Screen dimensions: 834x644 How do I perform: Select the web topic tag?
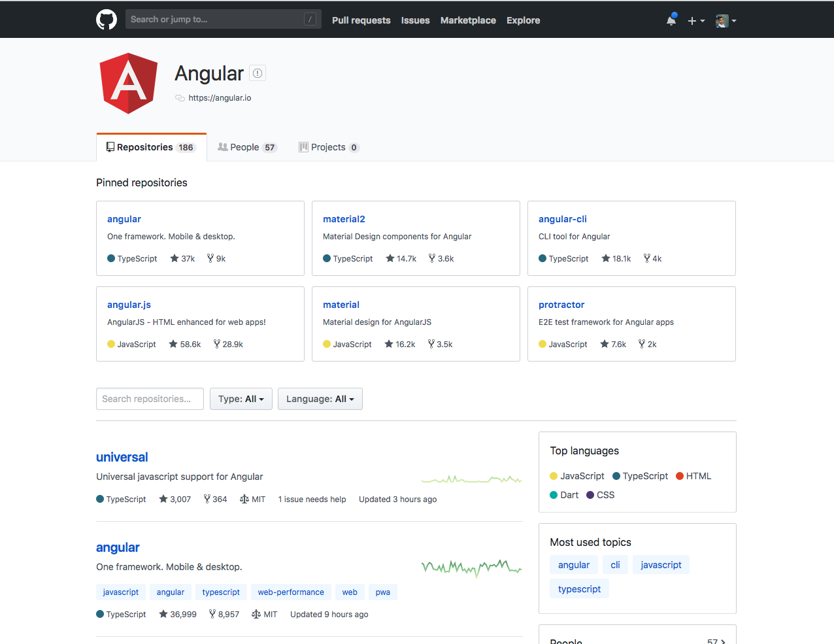pyautogui.click(x=350, y=592)
